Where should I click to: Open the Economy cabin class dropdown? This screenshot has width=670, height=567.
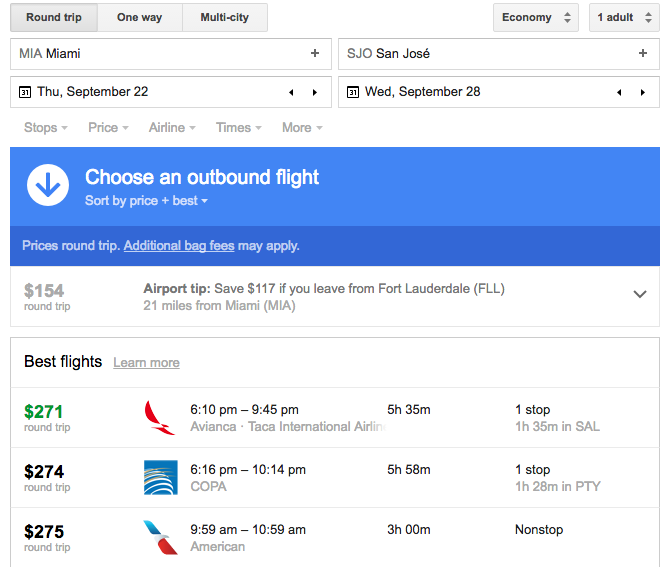(x=536, y=18)
